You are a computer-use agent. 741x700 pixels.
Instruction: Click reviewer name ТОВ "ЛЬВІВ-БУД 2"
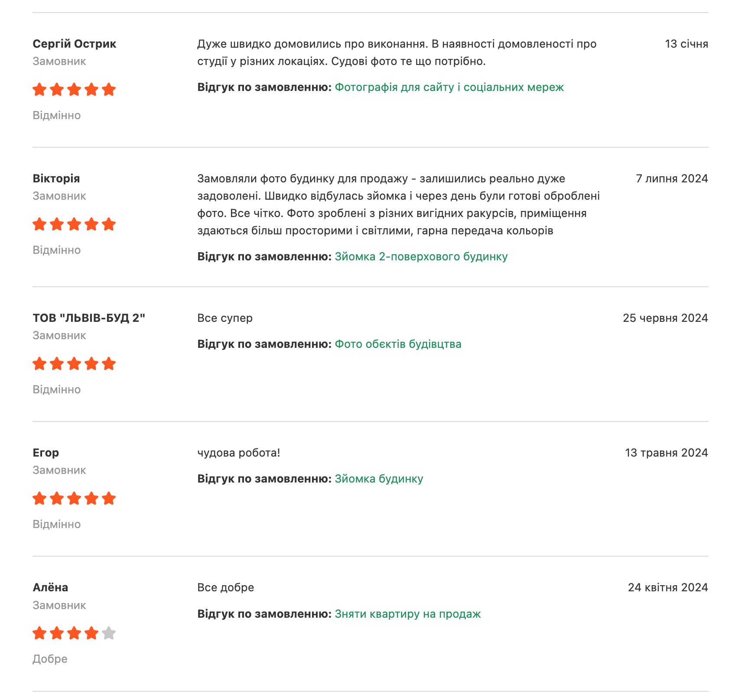tap(89, 318)
